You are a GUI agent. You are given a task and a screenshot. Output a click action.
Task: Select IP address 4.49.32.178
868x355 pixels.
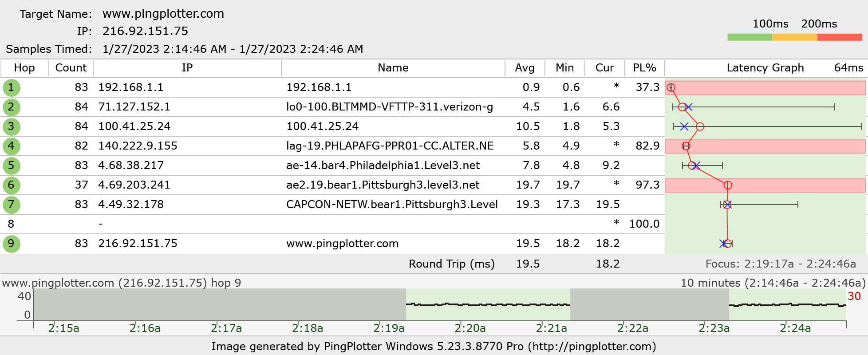(x=131, y=205)
